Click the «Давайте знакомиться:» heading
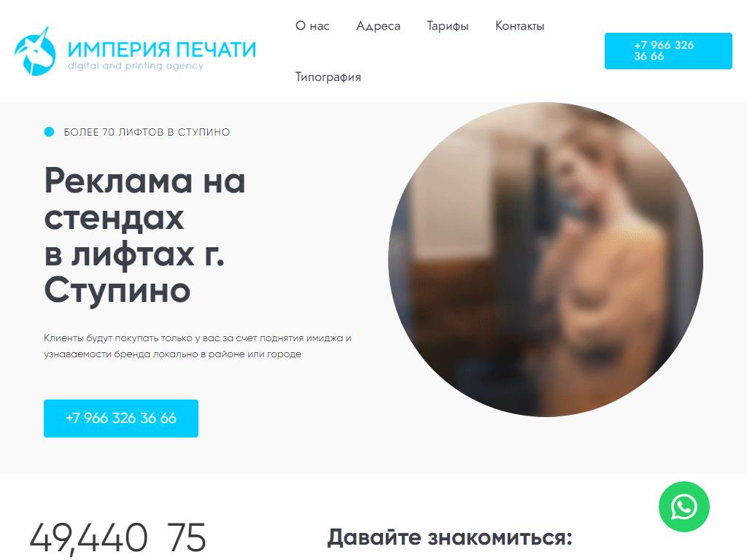The height and width of the screenshot is (560, 747). click(449, 537)
